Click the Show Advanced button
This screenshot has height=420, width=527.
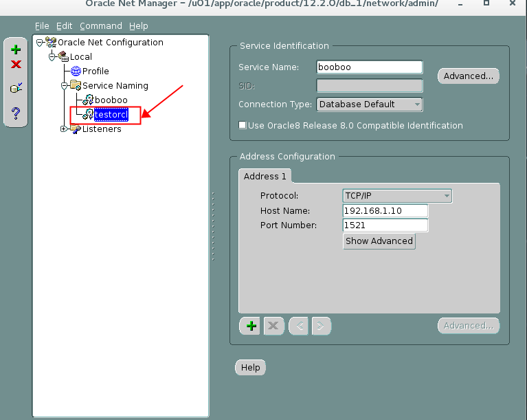click(379, 241)
